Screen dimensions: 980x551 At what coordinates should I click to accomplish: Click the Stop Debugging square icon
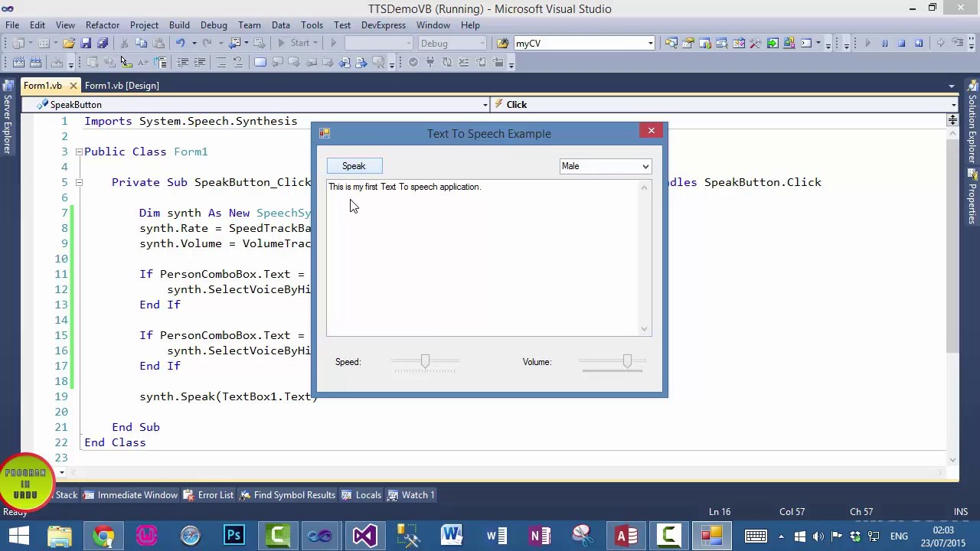[x=901, y=43]
